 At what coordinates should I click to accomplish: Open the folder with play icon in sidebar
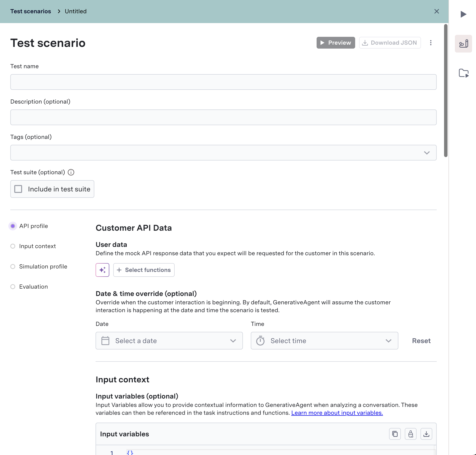464,73
